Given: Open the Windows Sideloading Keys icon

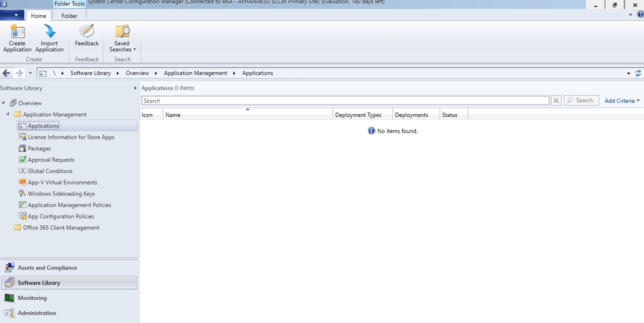Looking at the screenshot, I should [23, 194].
